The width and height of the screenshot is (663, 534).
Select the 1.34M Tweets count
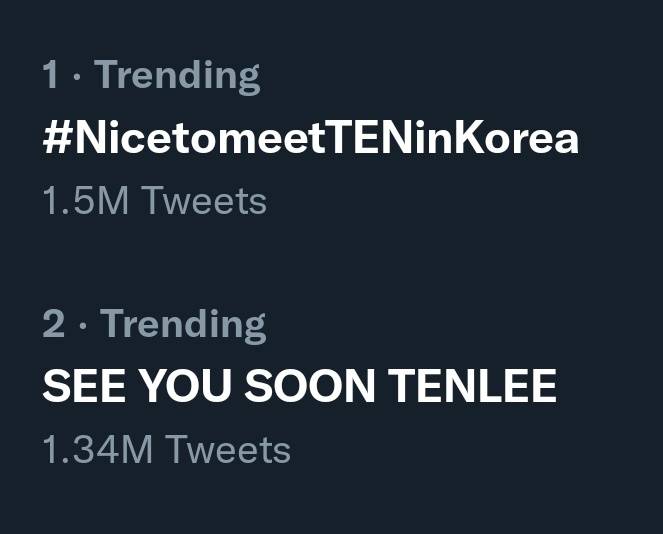[166, 450]
